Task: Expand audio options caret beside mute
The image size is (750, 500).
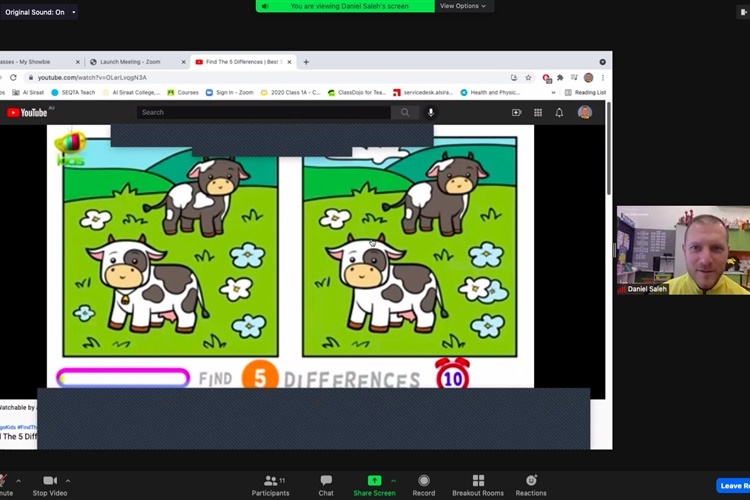Action: tap(18, 480)
